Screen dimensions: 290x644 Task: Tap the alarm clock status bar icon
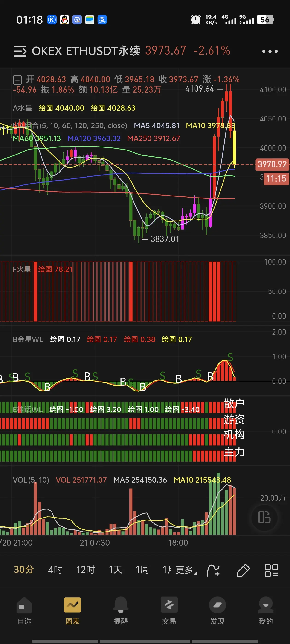[x=196, y=20]
